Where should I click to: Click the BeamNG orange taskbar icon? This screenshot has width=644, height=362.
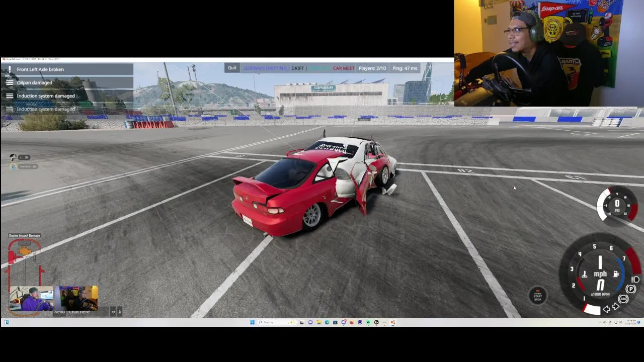[393, 322]
